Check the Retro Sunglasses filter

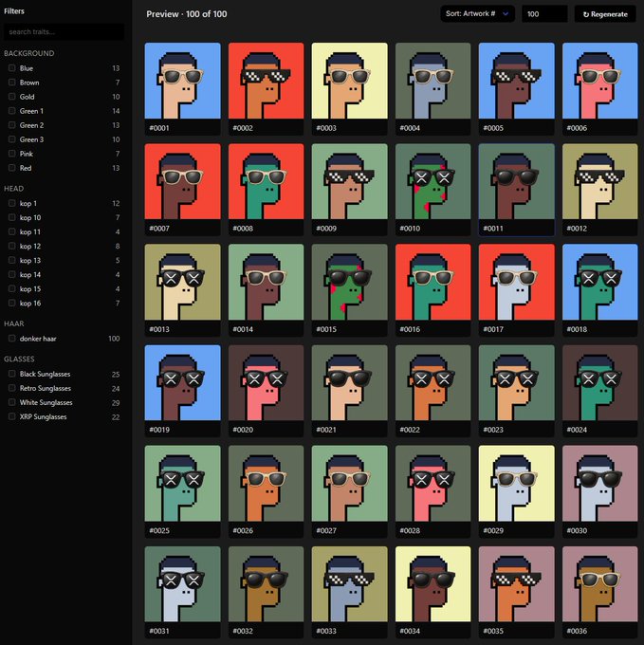pos(12,388)
